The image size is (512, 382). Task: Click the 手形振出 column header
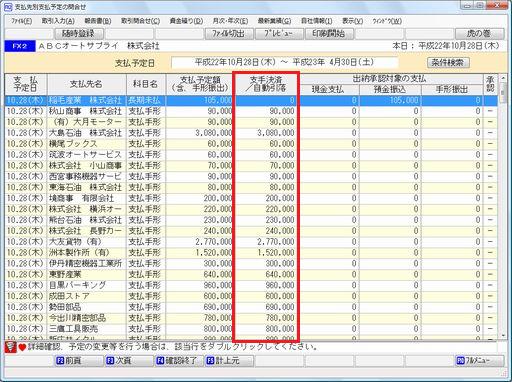click(452, 89)
